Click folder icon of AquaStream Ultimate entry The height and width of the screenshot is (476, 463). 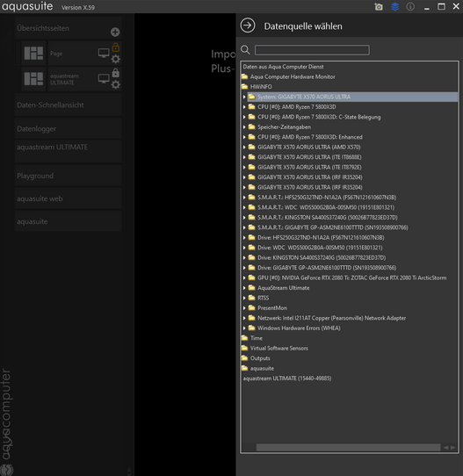click(251, 287)
